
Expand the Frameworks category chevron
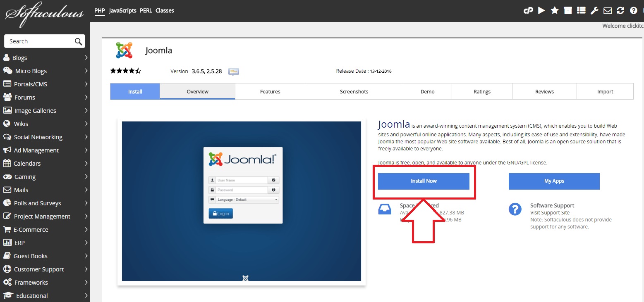(86, 282)
